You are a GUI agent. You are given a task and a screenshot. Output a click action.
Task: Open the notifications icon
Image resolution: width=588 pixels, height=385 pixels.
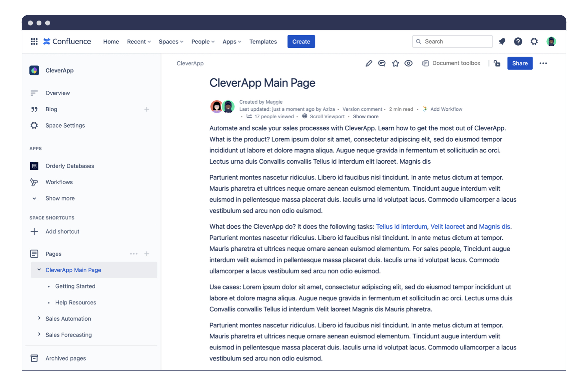click(502, 41)
